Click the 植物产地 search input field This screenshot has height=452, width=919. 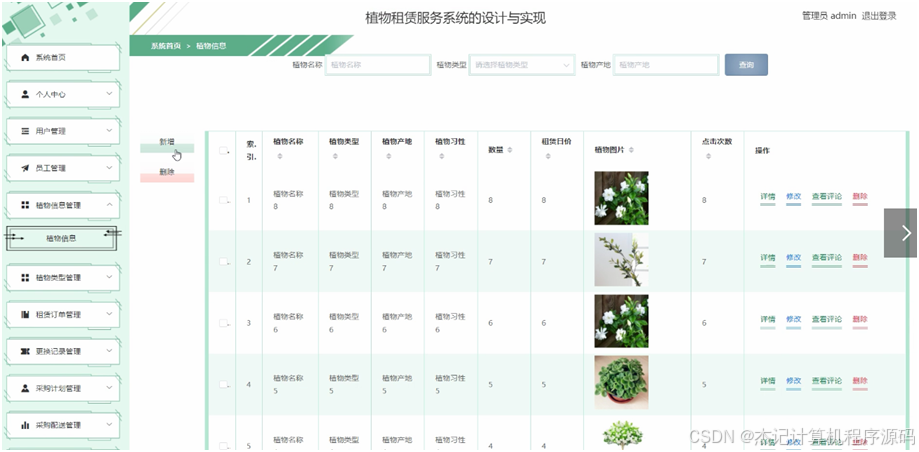(666, 65)
